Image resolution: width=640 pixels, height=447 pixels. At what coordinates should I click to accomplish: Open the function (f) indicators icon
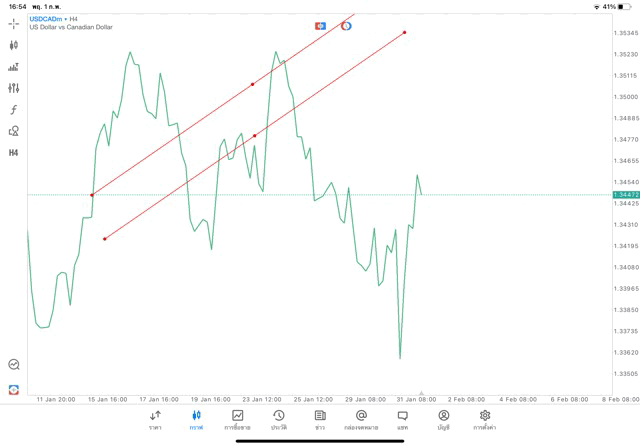[x=14, y=110]
